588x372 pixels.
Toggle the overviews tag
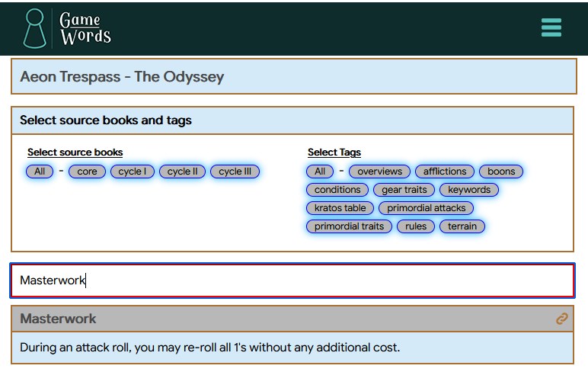click(379, 172)
